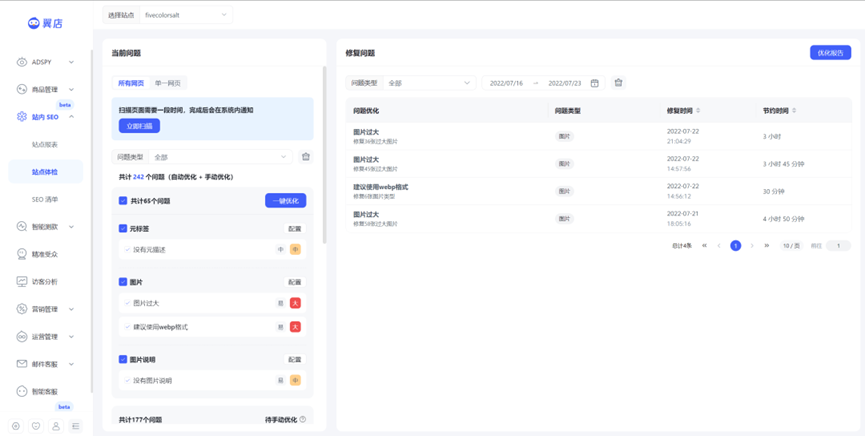Sort by 修复时间 column arrows
This screenshot has height=436, width=865.
(698, 111)
